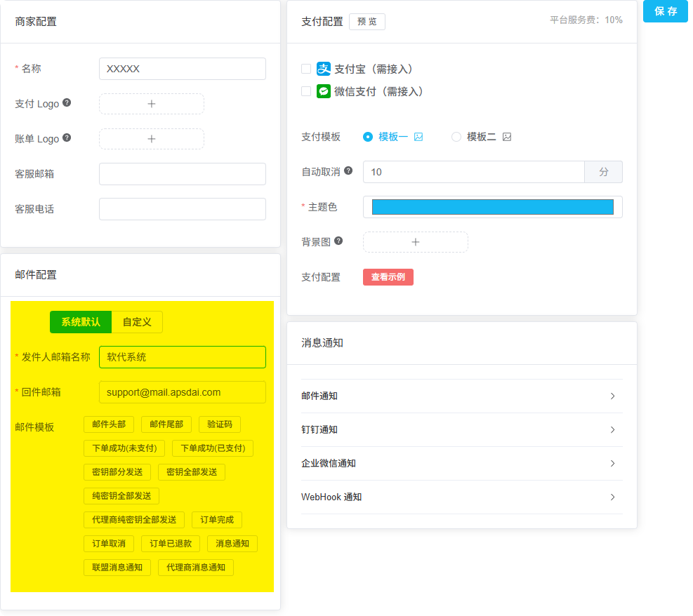693x616 pixels.
Task: Open 查看示例 for payment config
Action: coord(388,276)
